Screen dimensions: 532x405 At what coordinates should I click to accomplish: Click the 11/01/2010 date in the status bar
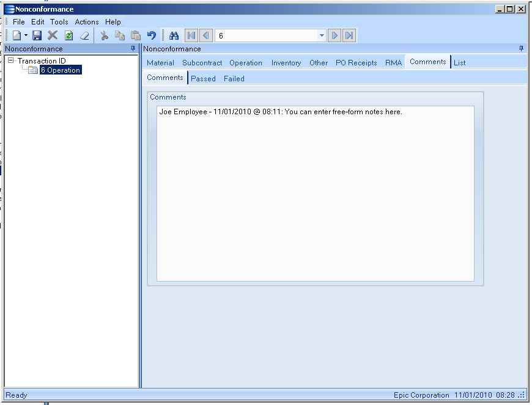tap(473, 395)
